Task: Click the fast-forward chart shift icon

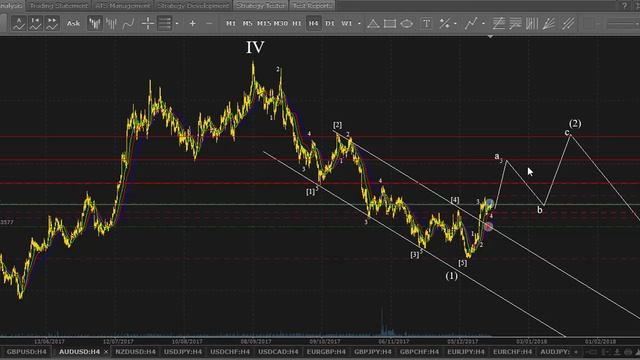Action: point(52,23)
